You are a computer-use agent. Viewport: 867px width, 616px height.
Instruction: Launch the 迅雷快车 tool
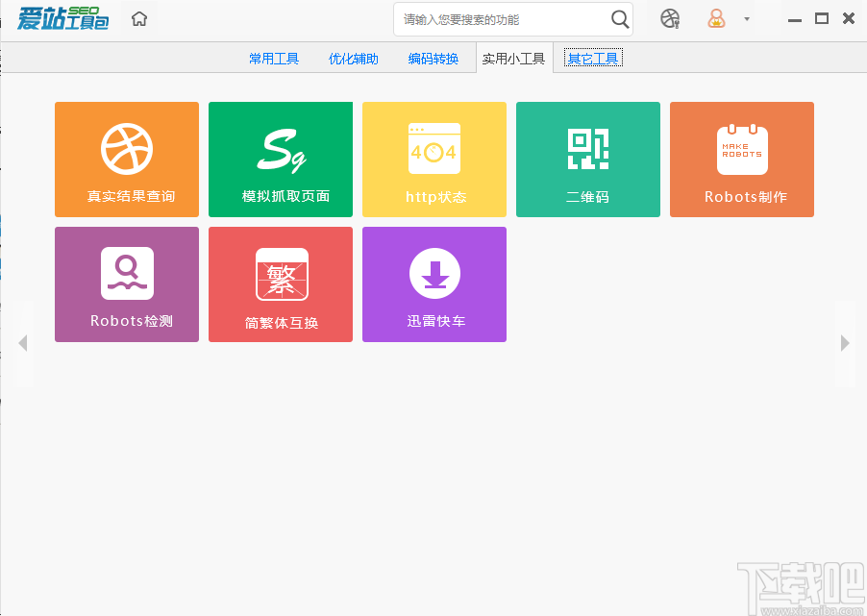click(x=433, y=283)
